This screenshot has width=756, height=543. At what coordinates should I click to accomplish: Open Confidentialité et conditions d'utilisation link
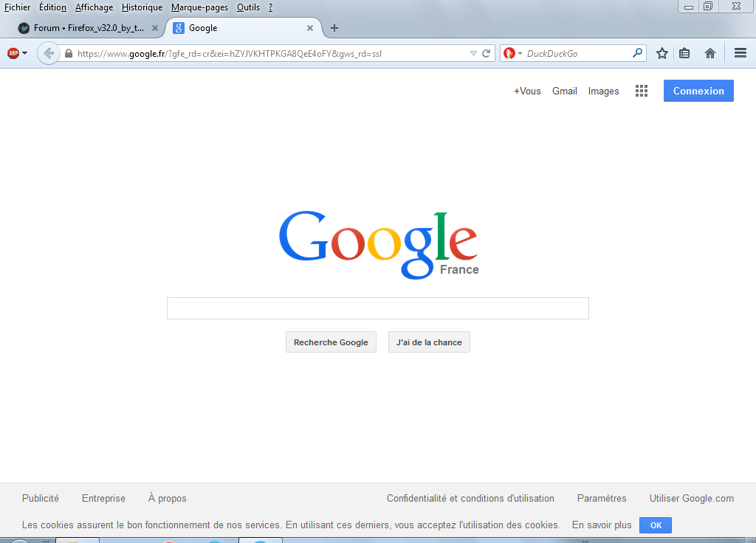[470, 498]
